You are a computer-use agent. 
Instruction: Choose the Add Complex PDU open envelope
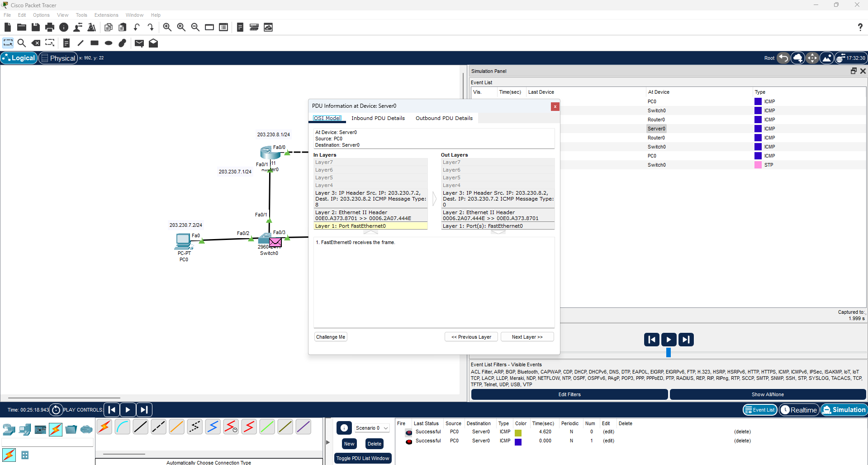(153, 43)
